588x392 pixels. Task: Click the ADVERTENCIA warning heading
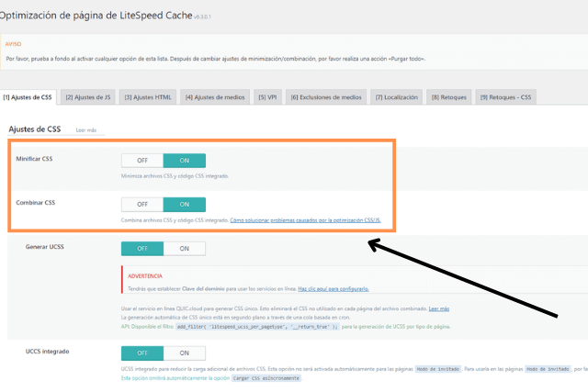145,276
